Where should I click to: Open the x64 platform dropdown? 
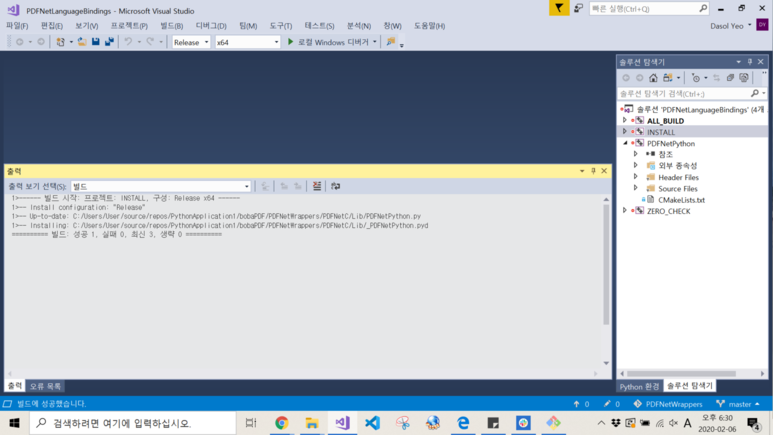pyautogui.click(x=247, y=42)
